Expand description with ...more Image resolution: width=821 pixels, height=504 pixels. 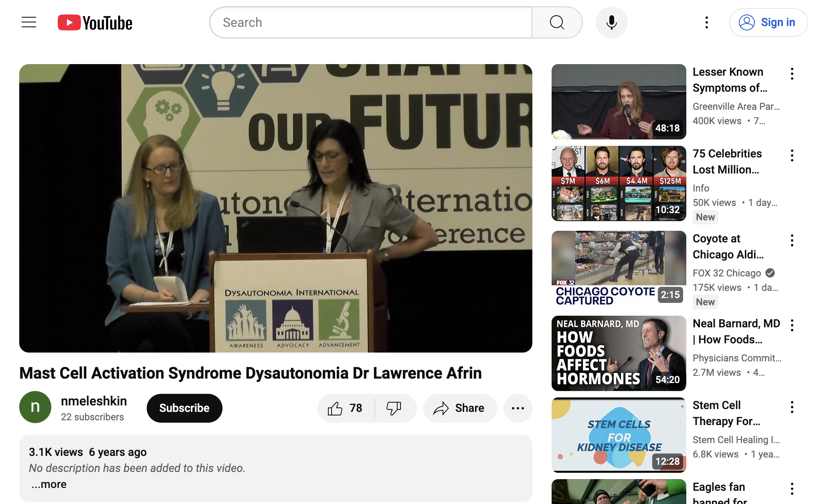(x=49, y=484)
